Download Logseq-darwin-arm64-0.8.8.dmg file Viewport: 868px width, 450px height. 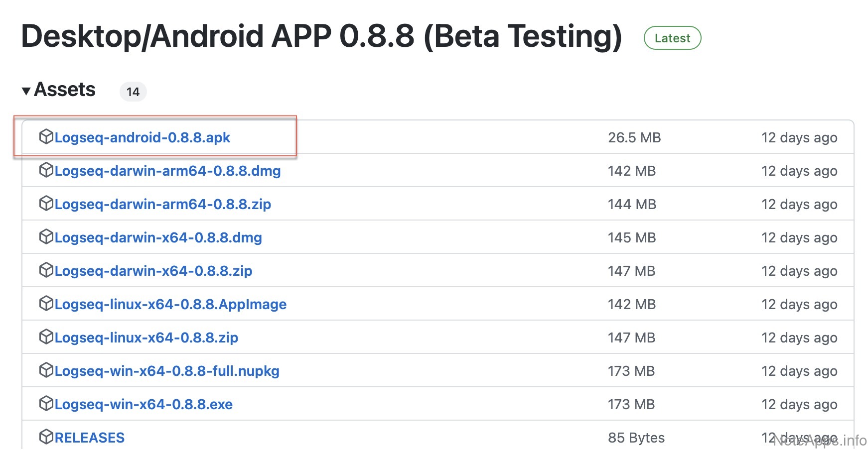[167, 171]
